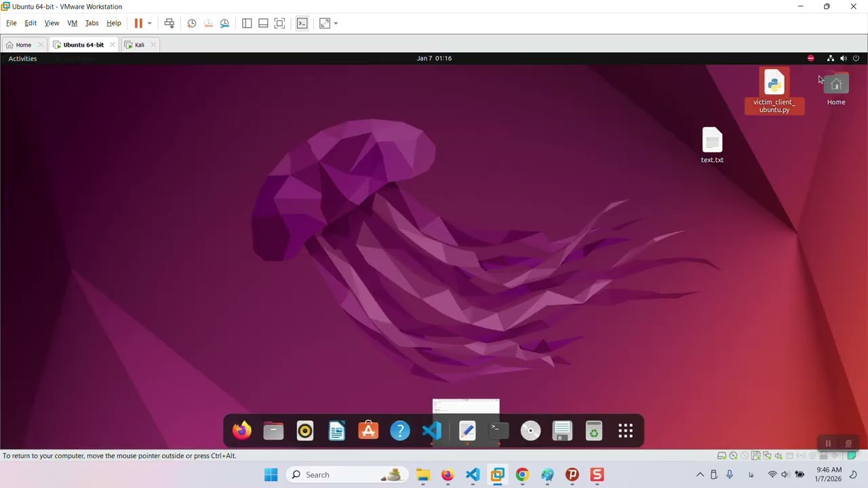
Task: Open VMware Workstation taskbar icon
Action: tap(498, 474)
